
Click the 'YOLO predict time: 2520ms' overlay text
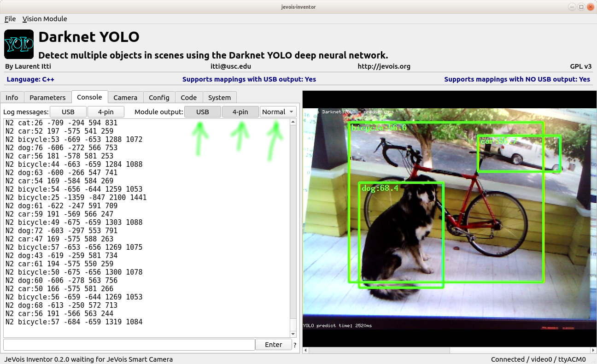[337, 325]
